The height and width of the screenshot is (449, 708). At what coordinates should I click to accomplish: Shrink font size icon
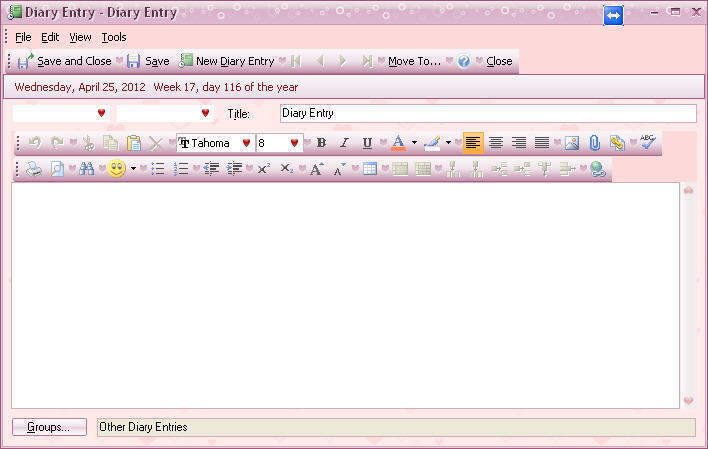[x=340, y=169]
